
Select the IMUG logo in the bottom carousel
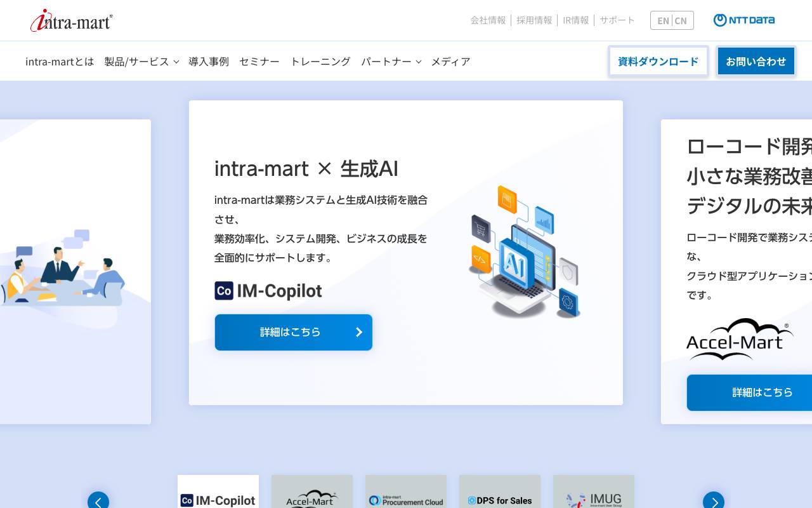tap(594, 501)
